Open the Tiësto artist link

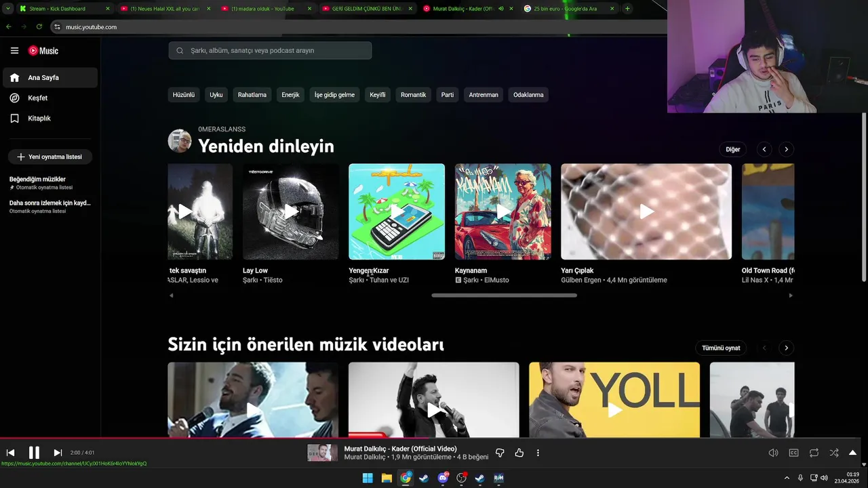273,280
